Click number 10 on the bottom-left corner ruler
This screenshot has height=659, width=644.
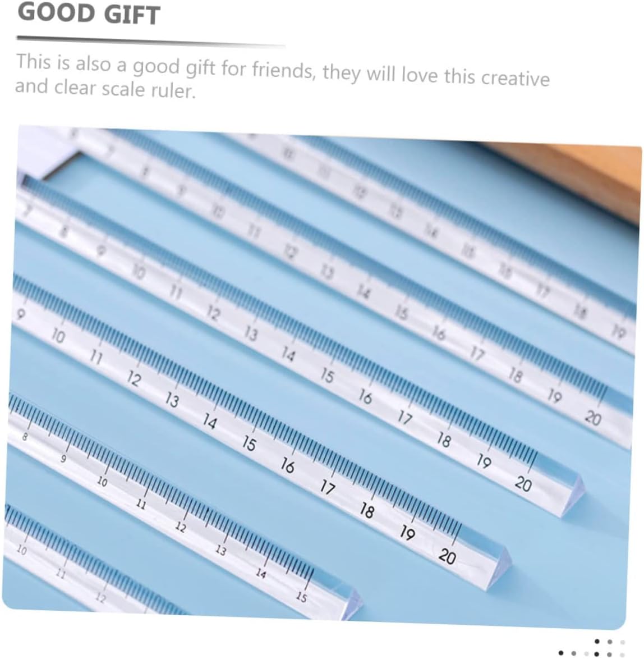[21, 550]
